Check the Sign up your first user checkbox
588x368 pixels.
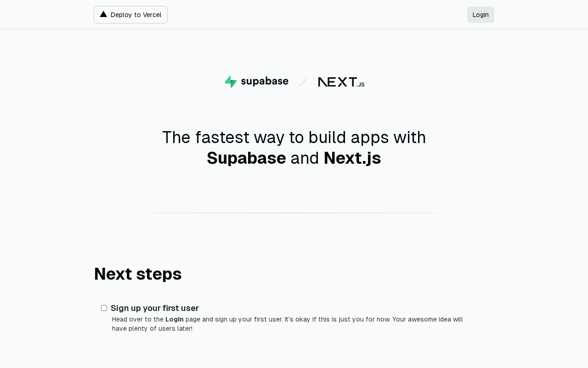tap(104, 308)
